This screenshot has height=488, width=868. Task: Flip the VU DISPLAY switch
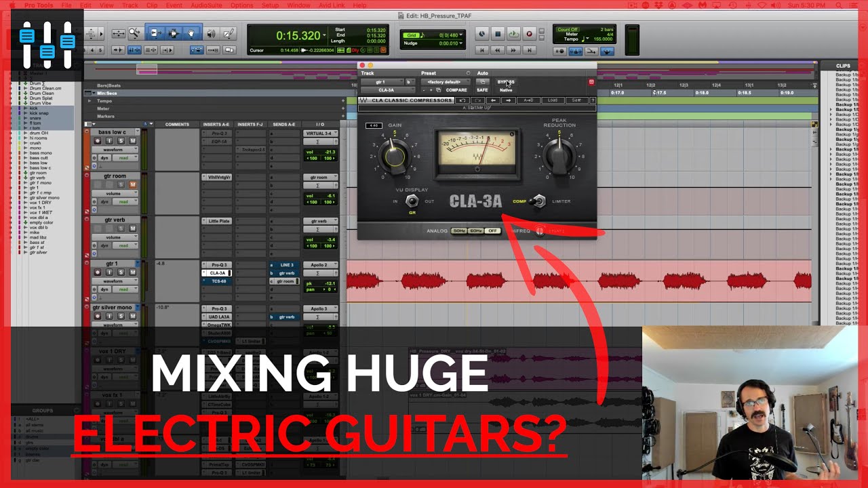click(x=412, y=201)
